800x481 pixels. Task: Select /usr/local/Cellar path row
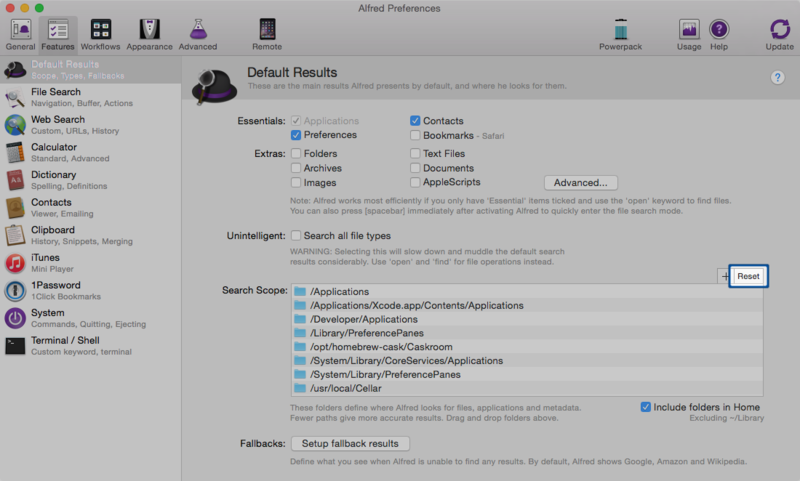(527, 388)
